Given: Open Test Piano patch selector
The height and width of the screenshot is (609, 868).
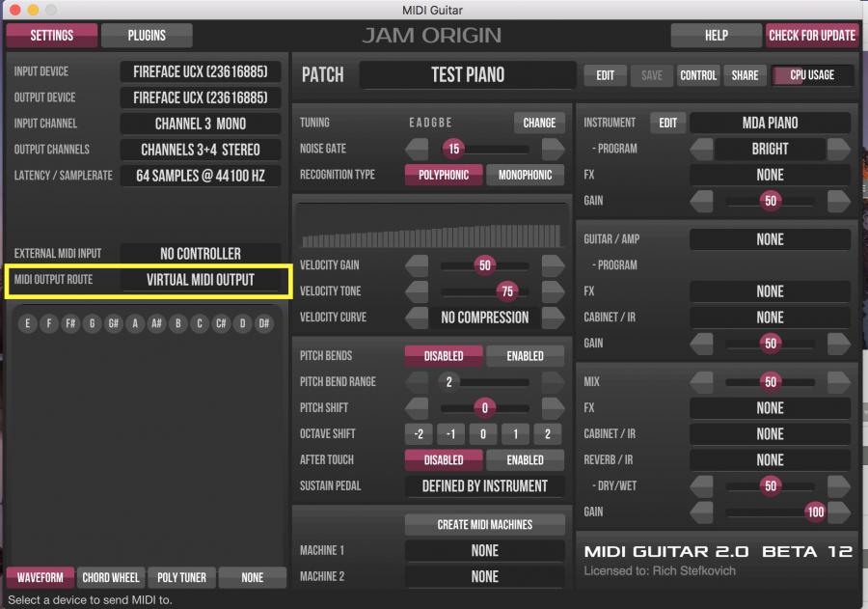Looking at the screenshot, I should click(468, 75).
